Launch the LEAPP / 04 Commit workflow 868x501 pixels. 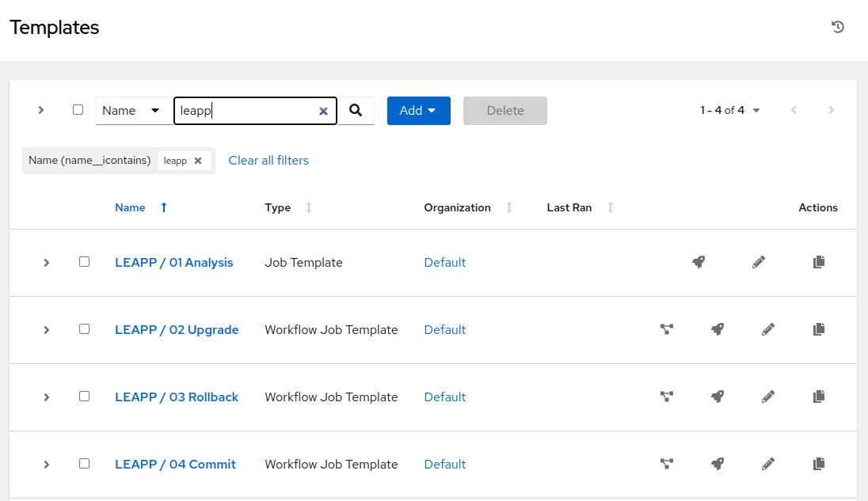pos(718,464)
